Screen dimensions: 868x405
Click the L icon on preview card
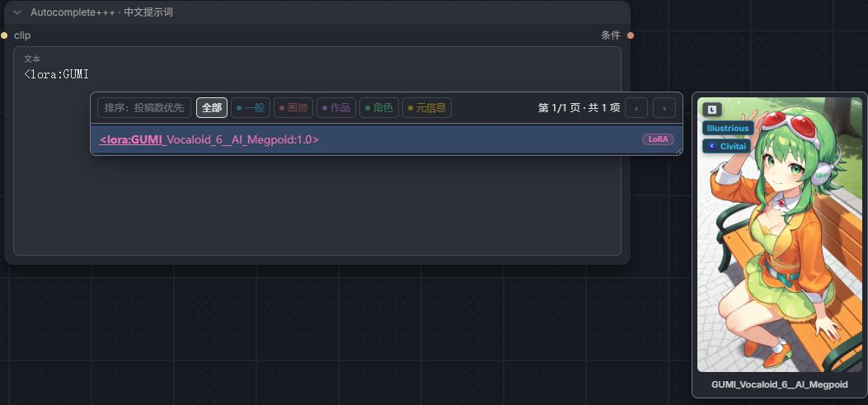point(712,110)
